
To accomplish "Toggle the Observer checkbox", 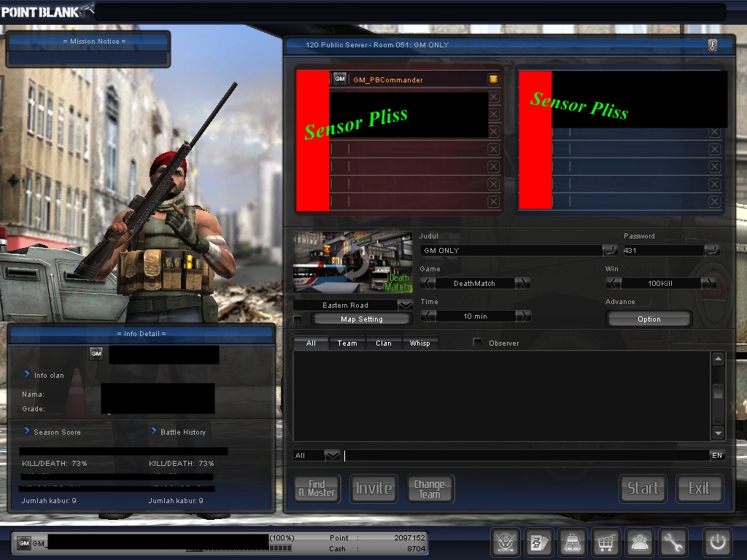I will (477, 343).
